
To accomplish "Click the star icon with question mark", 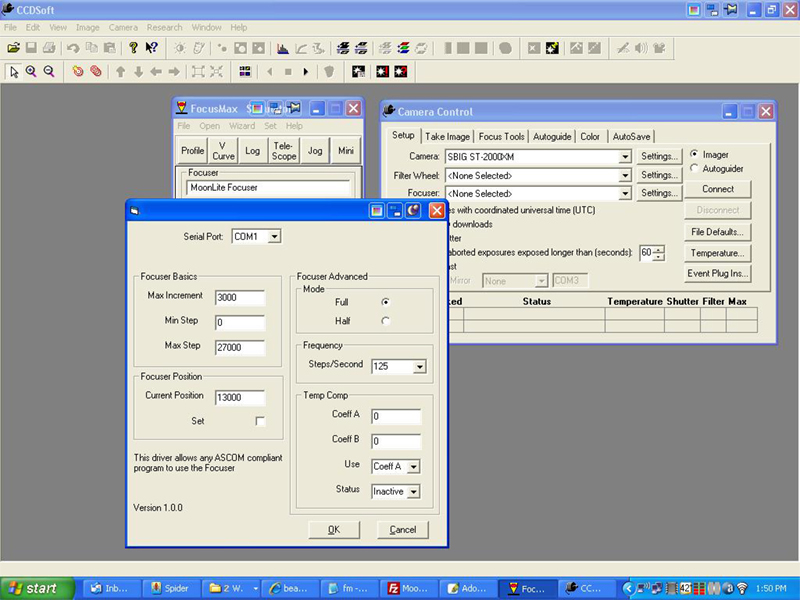I will click(x=401, y=72).
